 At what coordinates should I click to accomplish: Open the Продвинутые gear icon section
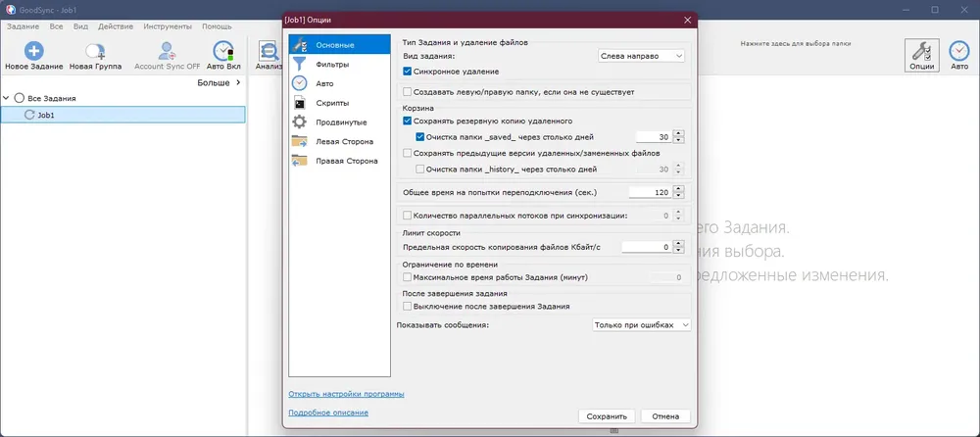point(300,121)
